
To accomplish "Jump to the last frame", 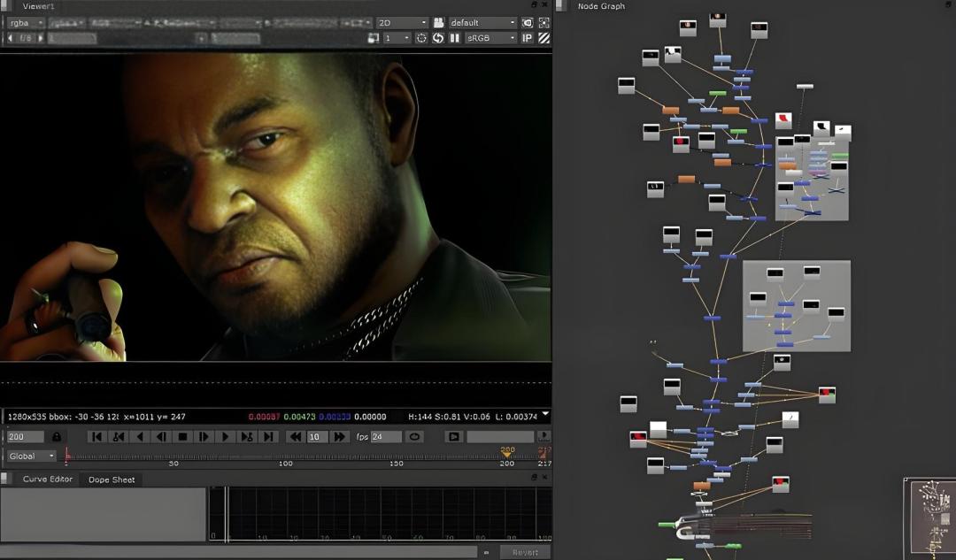I will pyautogui.click(x=268, y=436).
